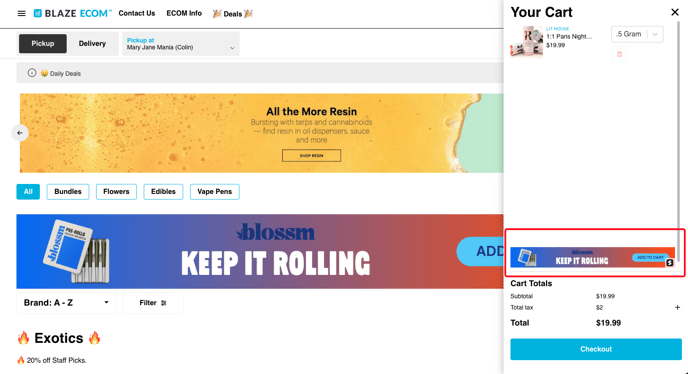Click the Shop Resin button
The image size is (688, 374).
[311, 155]
